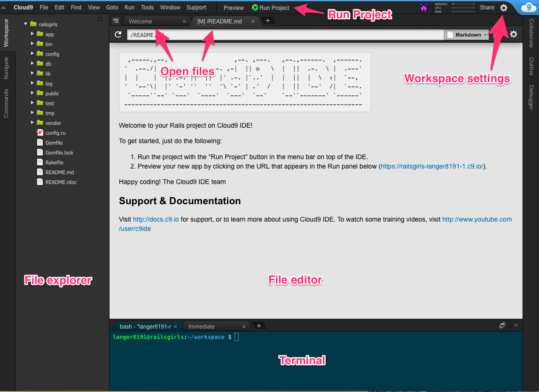
Task: Click the /README preview path field
Action: click(x=285, y=35)
